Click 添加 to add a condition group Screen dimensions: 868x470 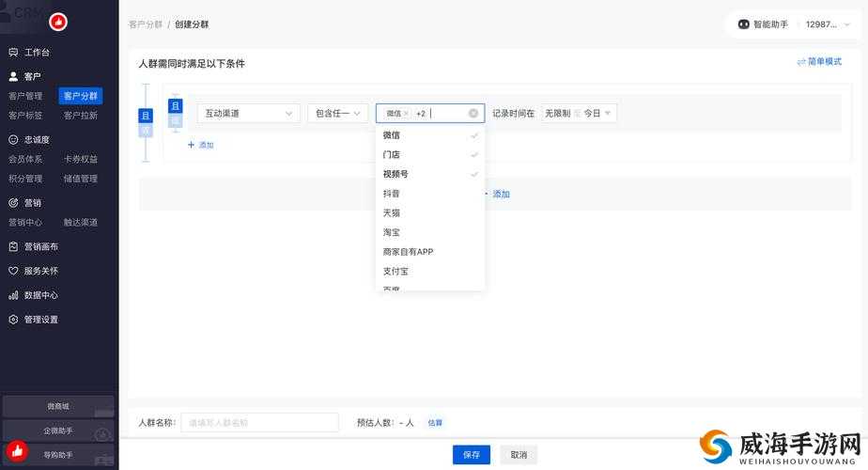[497, 194]
